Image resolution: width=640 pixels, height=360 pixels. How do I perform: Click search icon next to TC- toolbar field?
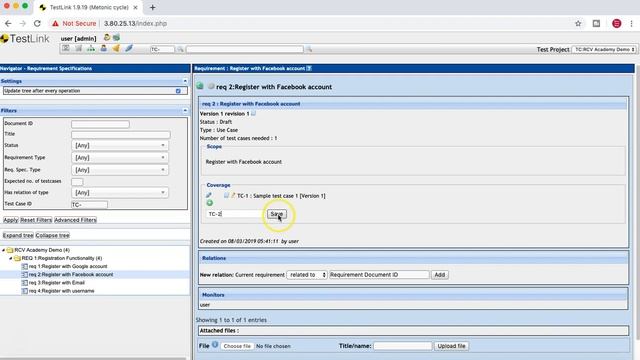click(180, 49)
